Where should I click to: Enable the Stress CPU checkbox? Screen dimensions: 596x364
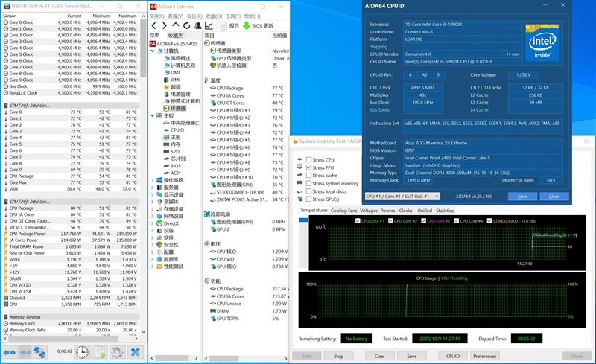[308, 159]
